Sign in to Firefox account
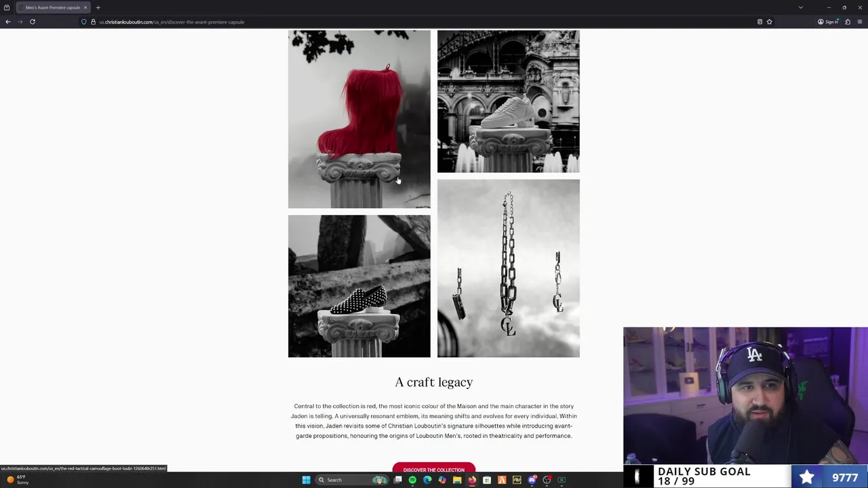The image size is (868, 488). click(828, 22)
